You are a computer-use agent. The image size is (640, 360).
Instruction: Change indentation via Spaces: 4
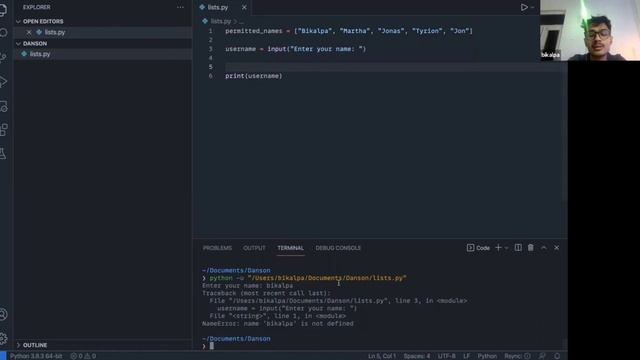[x=417, y=356]
